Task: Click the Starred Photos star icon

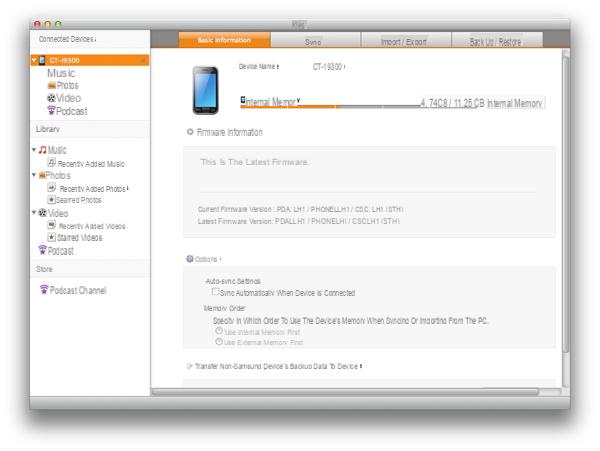Action: (x=51, y=200)
